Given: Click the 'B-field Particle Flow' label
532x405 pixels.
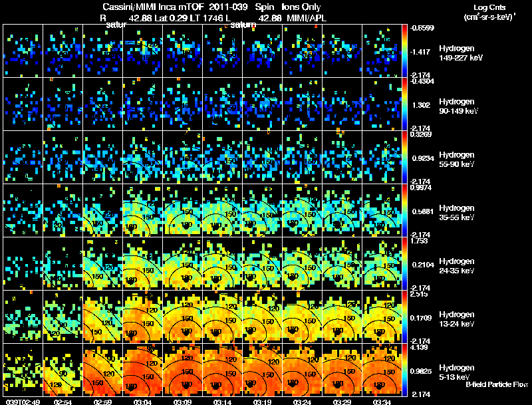Looking at the screenshot, I should (497, 384).
